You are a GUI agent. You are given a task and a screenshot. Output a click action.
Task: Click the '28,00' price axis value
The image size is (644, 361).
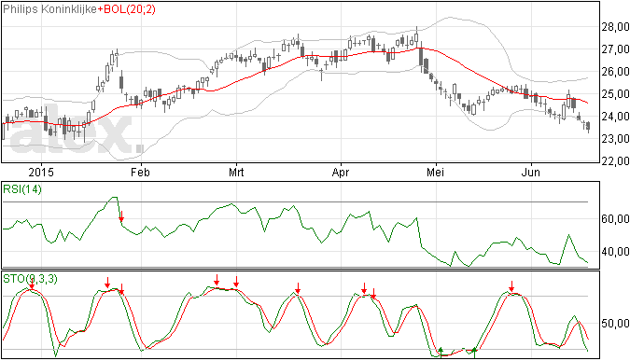tap(615, 27)
